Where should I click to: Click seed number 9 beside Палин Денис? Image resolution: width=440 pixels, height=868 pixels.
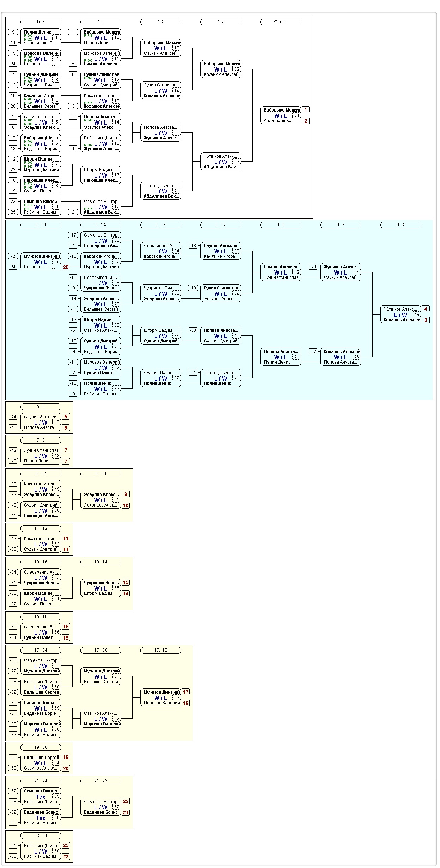(x=13, y=32)
